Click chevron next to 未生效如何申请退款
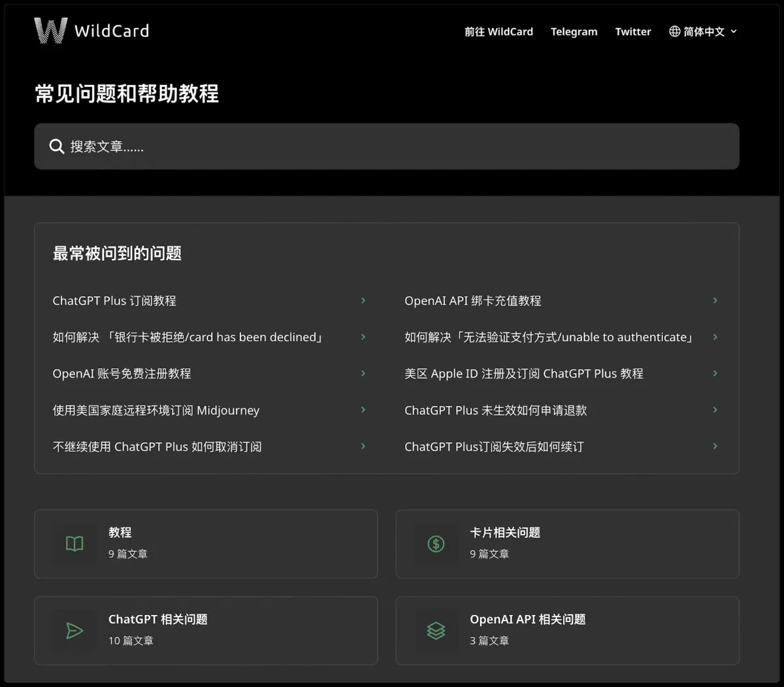The height and width of the screenshot is (687, 784). [x=715, y=410]
